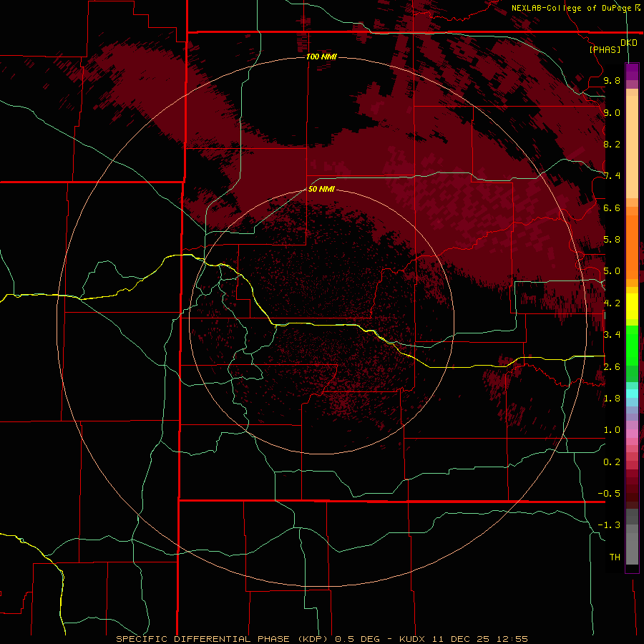Image resolution: width=644 pixels, height=644 pixels.
Task: Pick the cyan segment of the color scale
Action: point(632,394)
